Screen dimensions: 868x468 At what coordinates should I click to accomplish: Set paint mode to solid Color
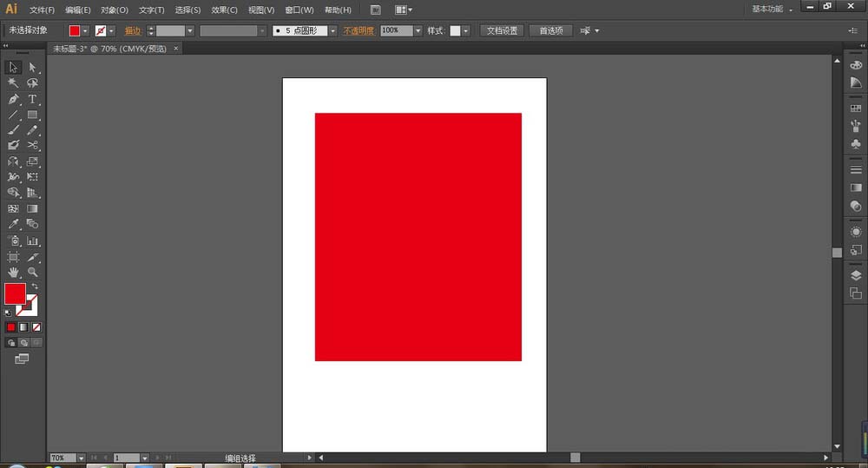click(11, 327)
